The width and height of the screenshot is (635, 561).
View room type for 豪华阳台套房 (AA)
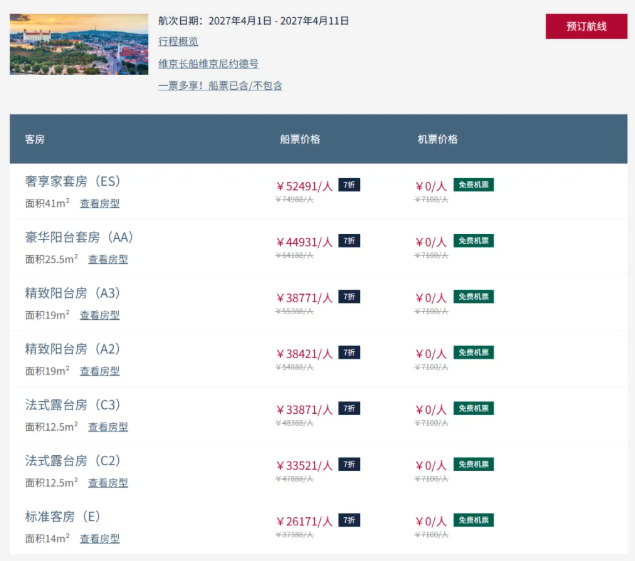(x=108, y=259)
